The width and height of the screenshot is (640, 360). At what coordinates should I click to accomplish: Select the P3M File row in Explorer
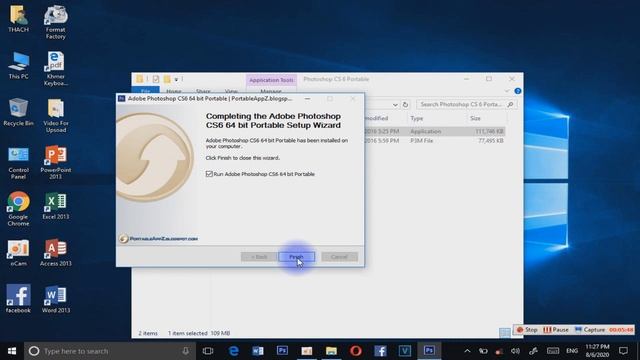pos(435,140)
